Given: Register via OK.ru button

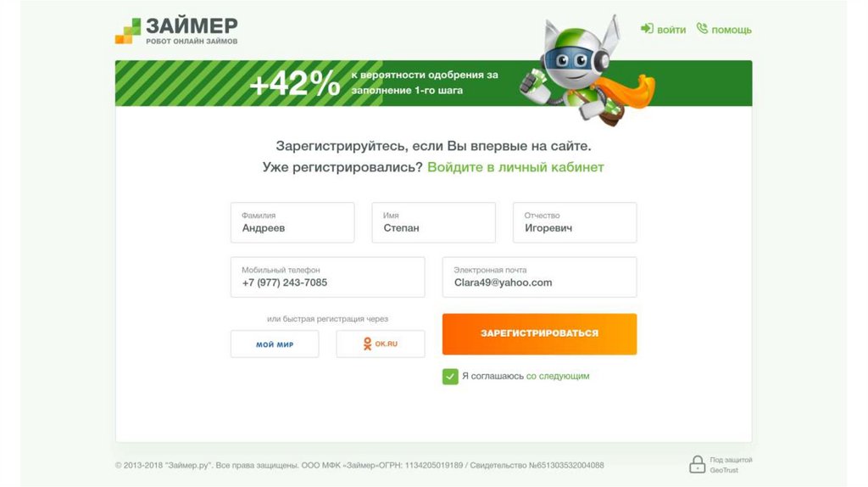Looking at the screenshot, I should 381,344.
